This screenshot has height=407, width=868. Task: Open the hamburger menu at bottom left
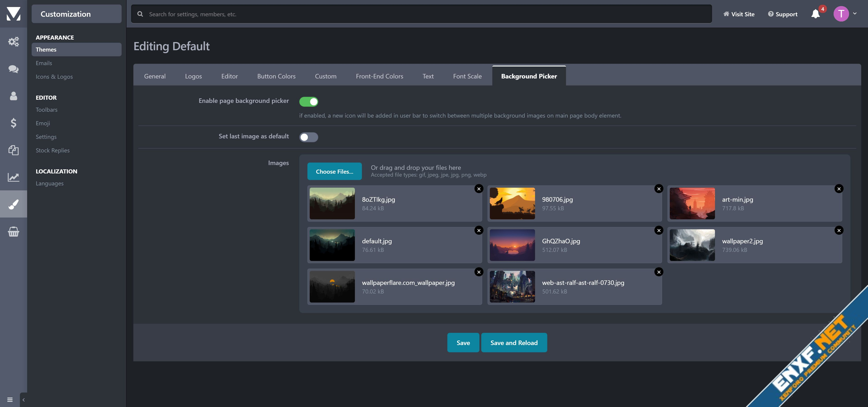(10, 400)
